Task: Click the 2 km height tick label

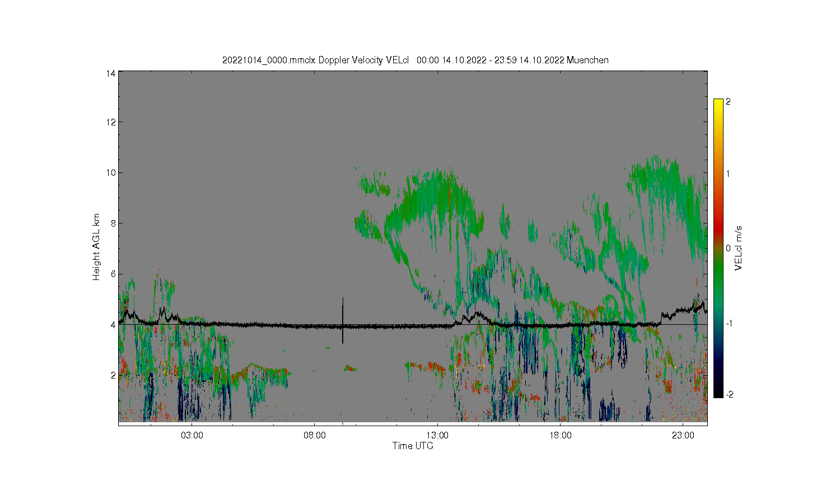Action: tap(113, 375)
